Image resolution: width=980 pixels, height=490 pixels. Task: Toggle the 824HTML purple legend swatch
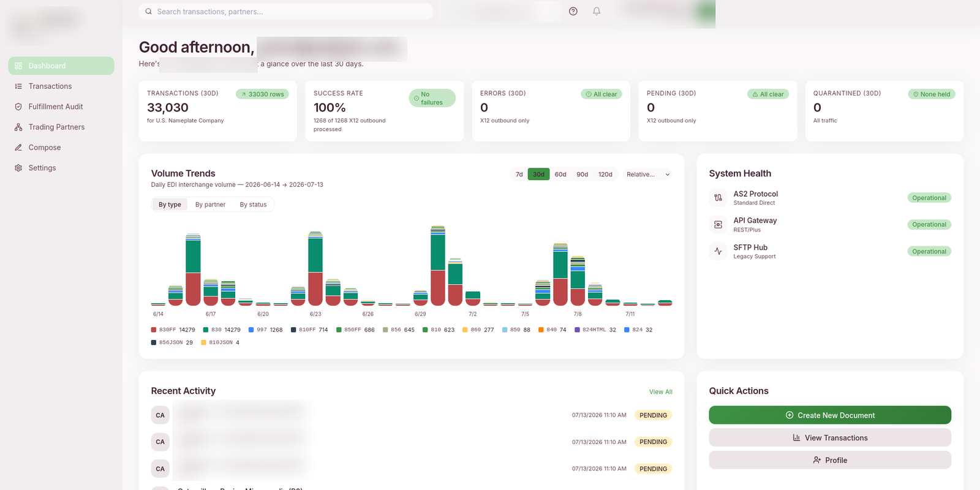tap(577, 330)
